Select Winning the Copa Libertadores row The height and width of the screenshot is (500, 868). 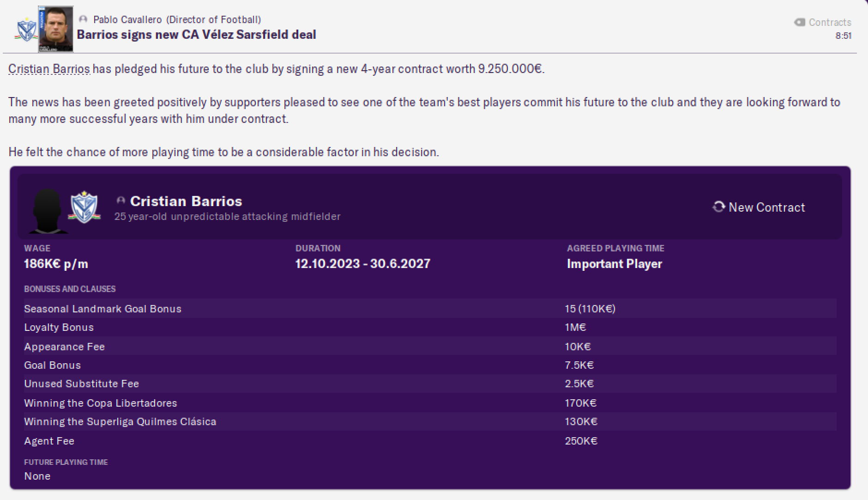point(430,402)
